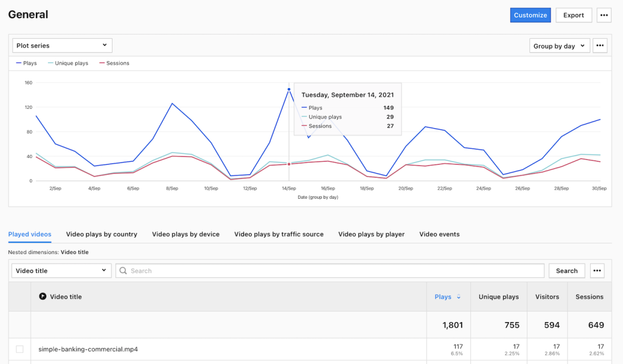Open Video plays by player tab
Viewport: 623px width, 364px height.
tap(372, 234)
